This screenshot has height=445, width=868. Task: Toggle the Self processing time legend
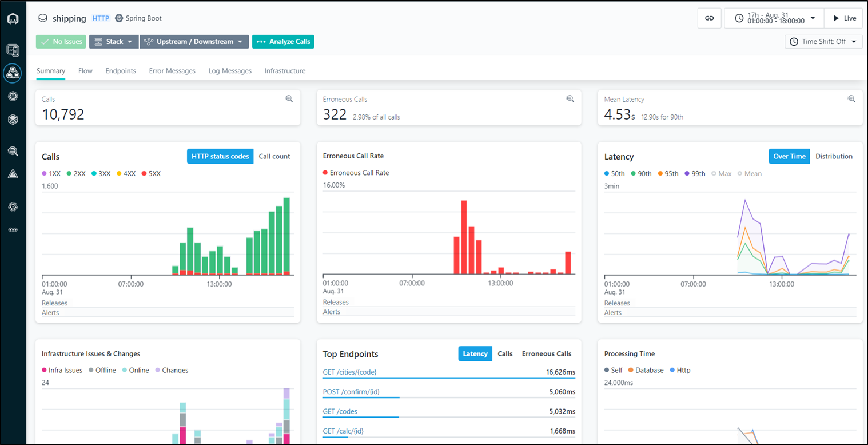pos(614,370)
